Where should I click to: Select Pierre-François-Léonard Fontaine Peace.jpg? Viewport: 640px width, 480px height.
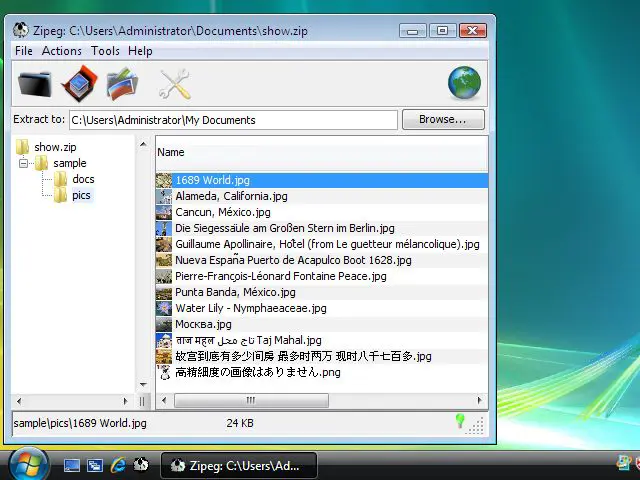[281, 276]
